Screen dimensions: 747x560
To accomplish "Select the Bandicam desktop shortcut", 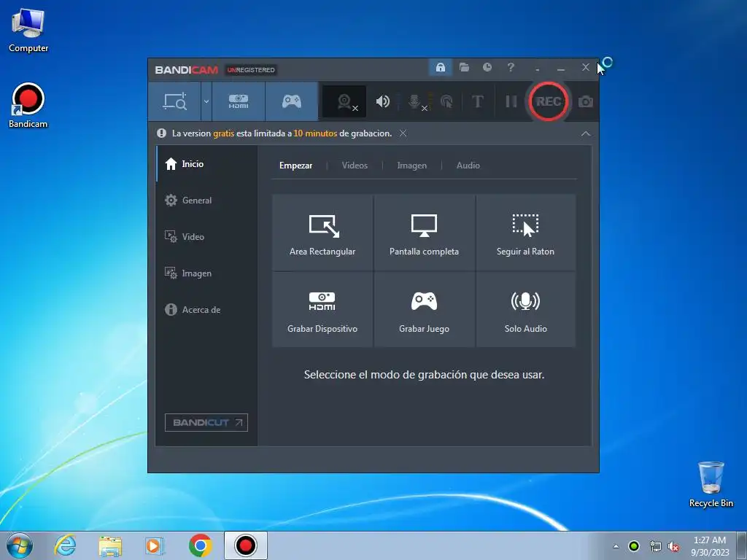I will pyautogui.click(x=28, y=106).
